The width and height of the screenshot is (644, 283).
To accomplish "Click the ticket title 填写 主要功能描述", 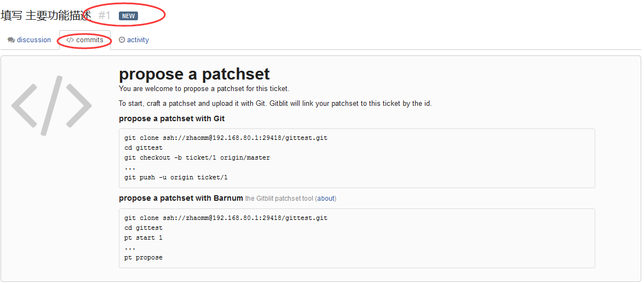I will click(46, 15).
